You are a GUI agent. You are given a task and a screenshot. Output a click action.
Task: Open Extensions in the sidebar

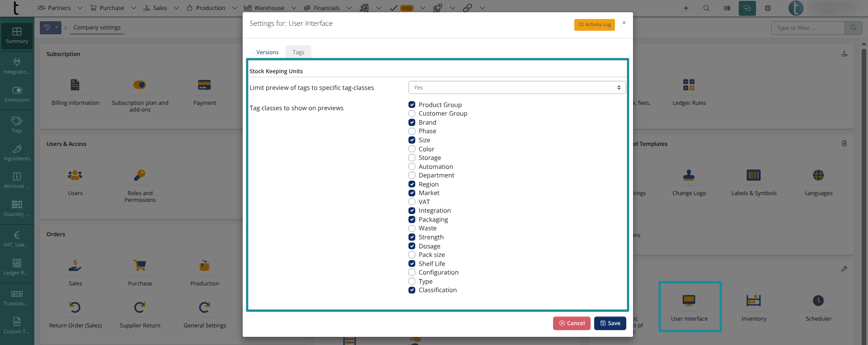click(x=17, y=94)
